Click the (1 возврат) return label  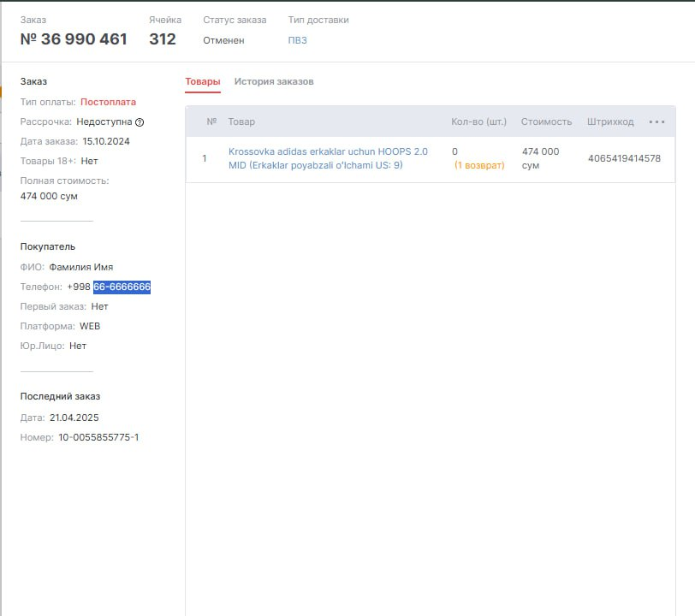(x=479, y=165)
